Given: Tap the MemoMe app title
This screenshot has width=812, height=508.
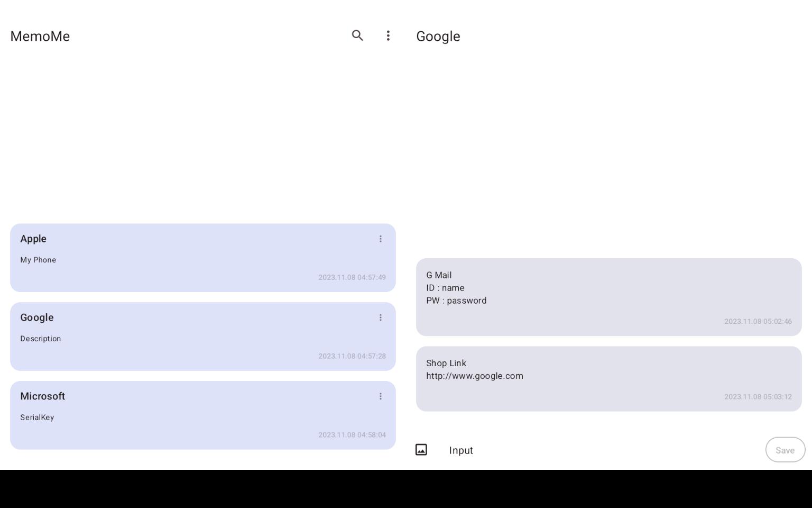Looking at the screenshot, I should (40, 36).
